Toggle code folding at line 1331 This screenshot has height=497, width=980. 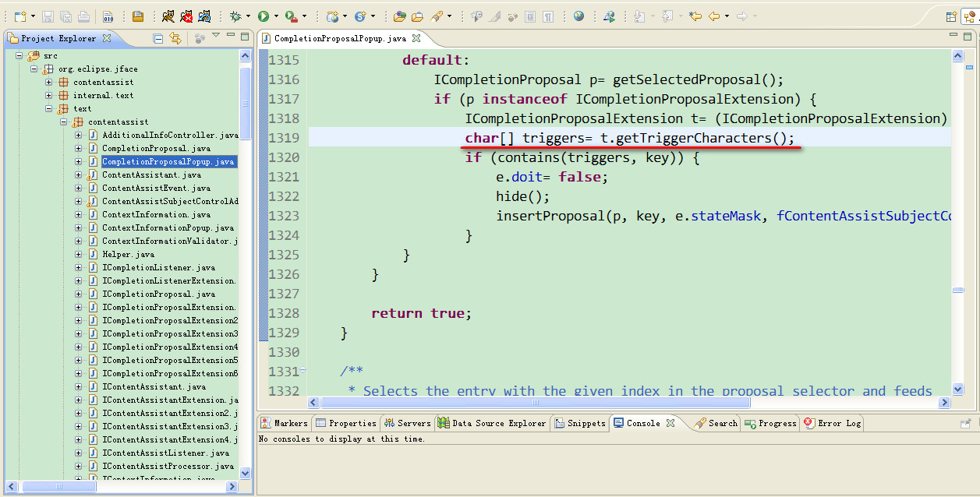[x=303, y=371]
